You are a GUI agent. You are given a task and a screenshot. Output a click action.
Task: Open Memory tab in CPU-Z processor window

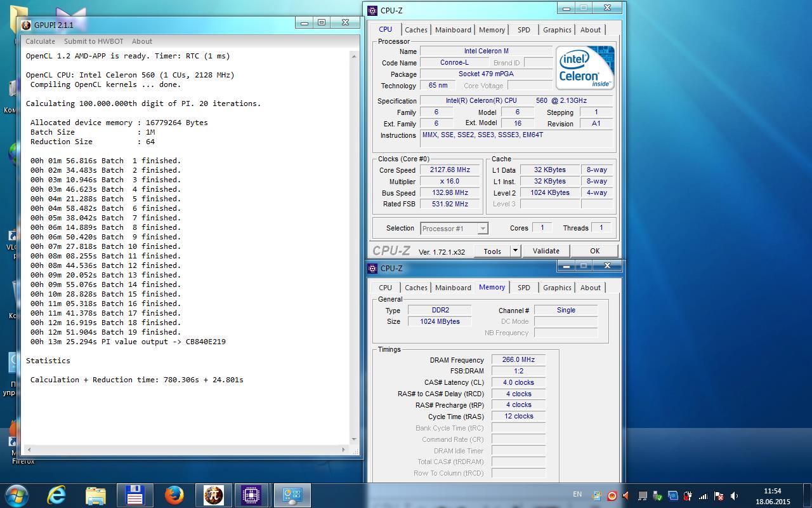coord(492,30)
